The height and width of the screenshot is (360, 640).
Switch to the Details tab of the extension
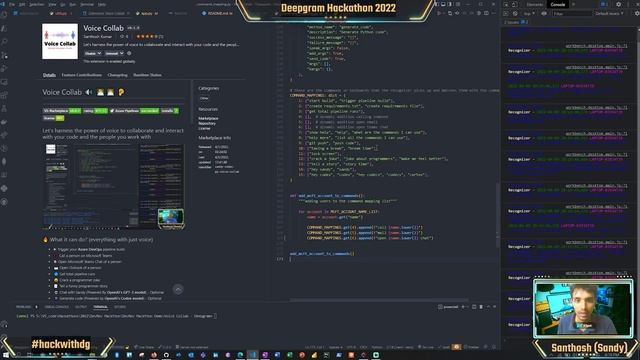point(49,75)
